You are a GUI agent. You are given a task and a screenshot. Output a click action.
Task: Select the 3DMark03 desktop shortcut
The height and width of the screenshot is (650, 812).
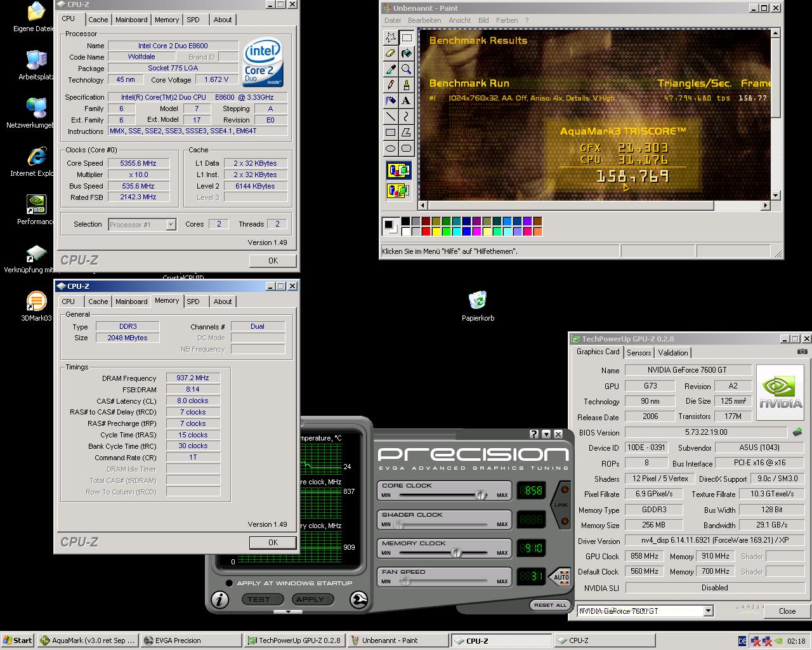[x=36, y=307]
